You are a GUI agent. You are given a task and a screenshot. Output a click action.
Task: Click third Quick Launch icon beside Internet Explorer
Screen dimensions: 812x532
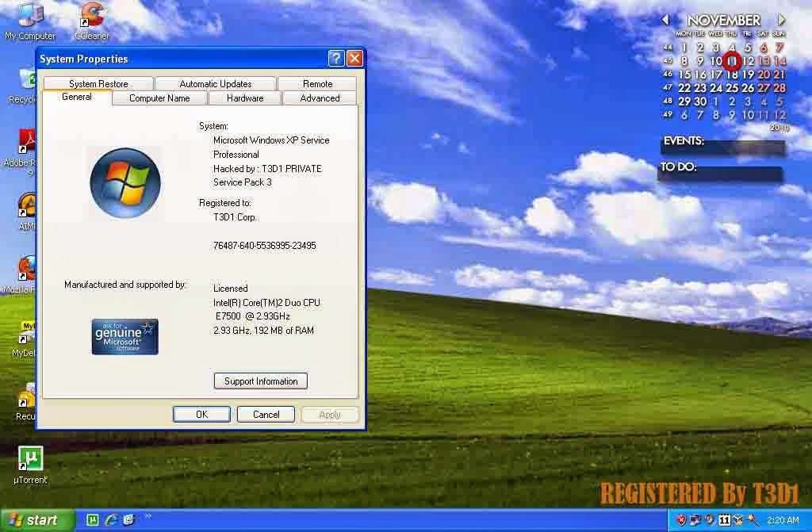[128, 519]
